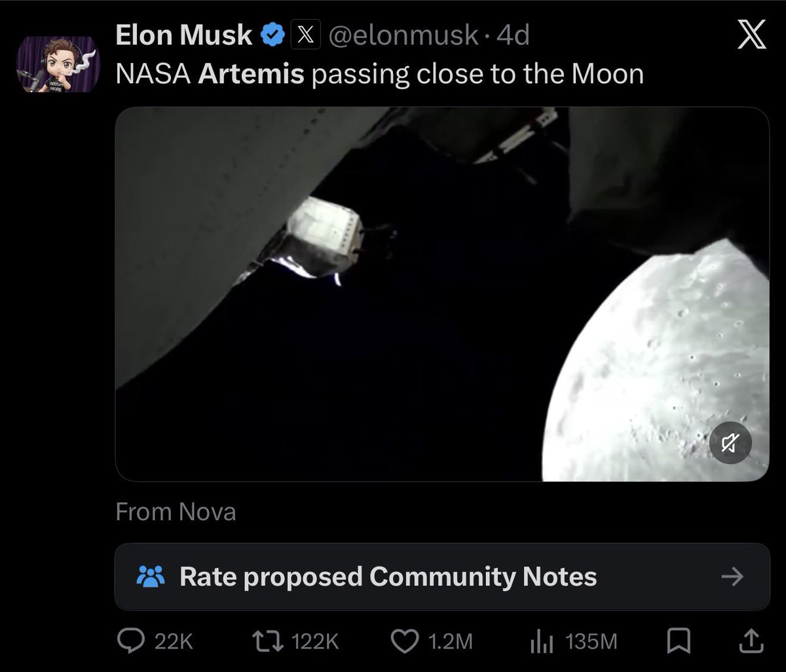
Task: Unmute the video with the speaker icon
Action: [x=730, y=444]
